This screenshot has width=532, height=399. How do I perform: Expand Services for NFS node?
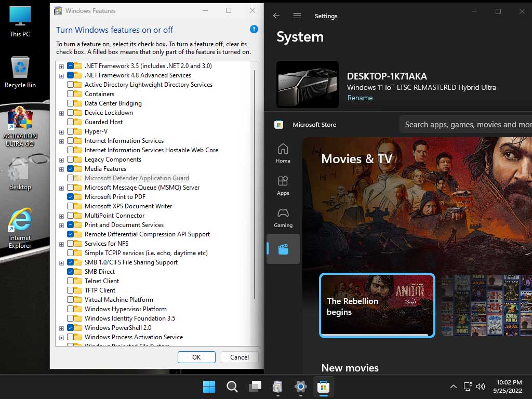(61, 244)
